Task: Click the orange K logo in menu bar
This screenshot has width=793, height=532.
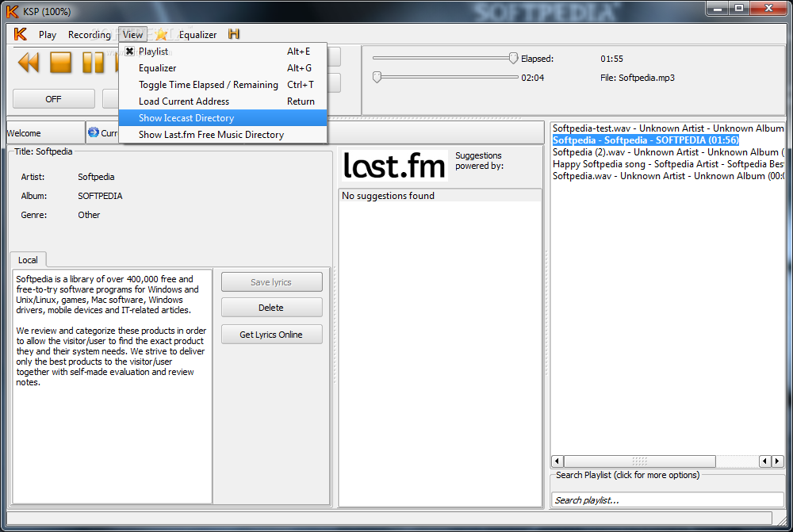Action: (x=21, y=34)
